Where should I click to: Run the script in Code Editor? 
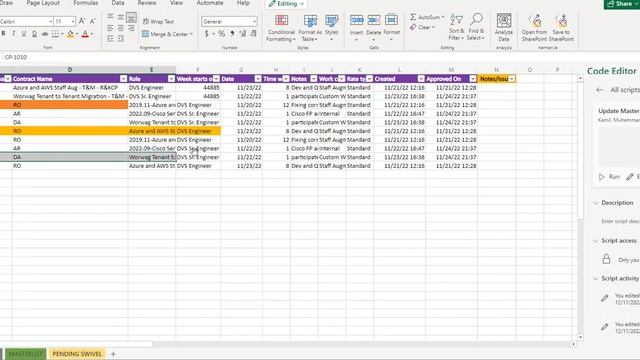(x=609, y=177)
